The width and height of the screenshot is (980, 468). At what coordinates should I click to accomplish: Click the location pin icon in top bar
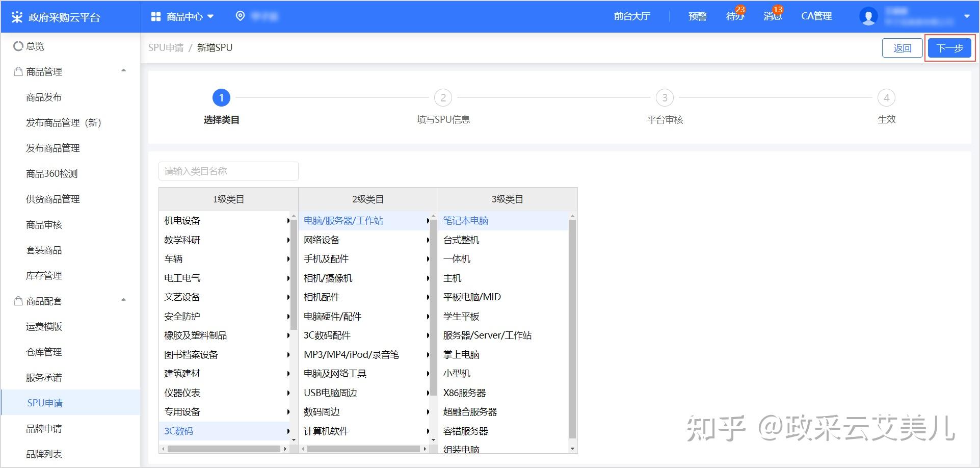(x=240, y=16)
